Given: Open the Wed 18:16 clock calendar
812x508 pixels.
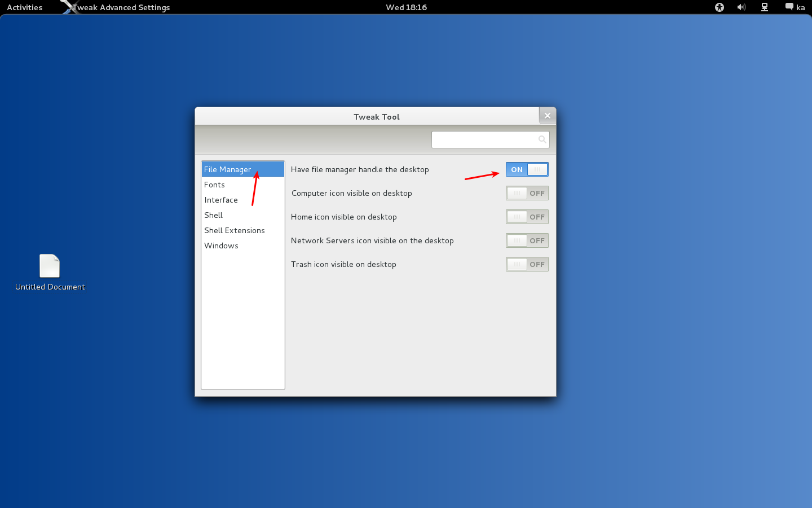Looking at the screenshot, I should (x=406, y=7).
